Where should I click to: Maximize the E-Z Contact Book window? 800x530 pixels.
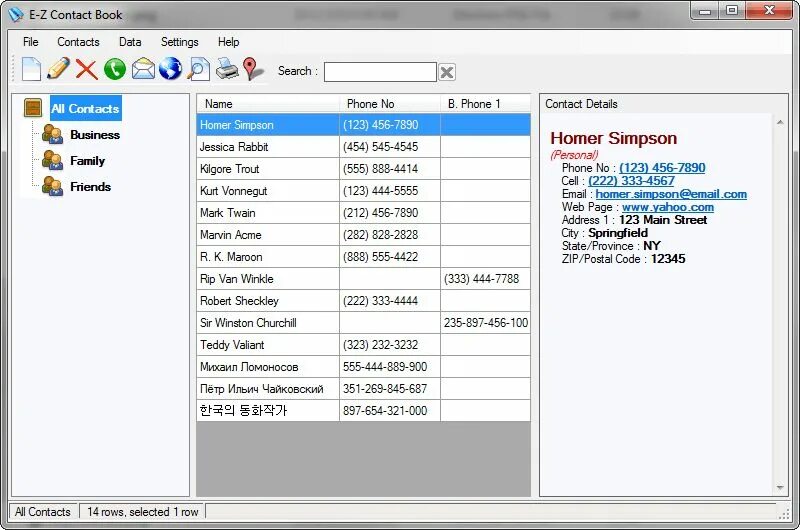(x=732, y=11)
